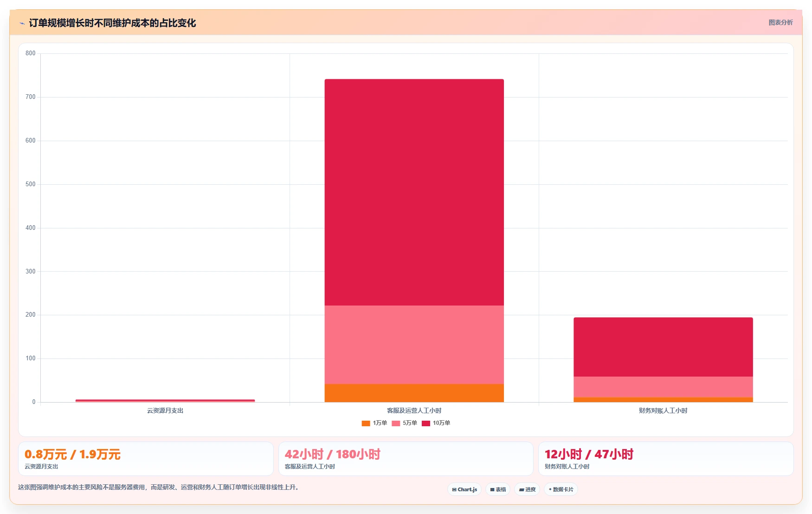
Task: Click the 1万单 legend label
Action: click(380, 423)
